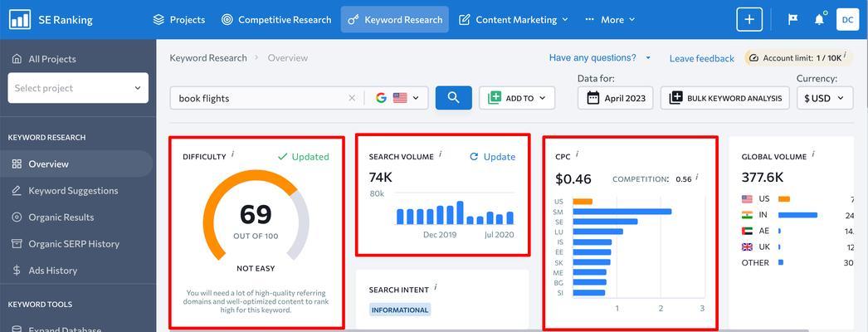The width and height of the screenshot is (868, 332).
Task: Click the difficulty gauge score 69
Action: pos(256,215)
